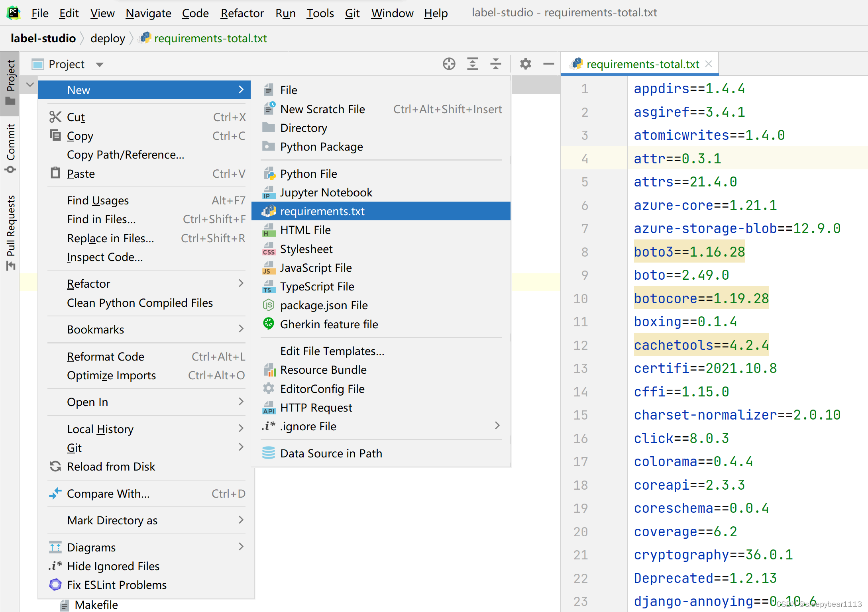Viewport: 868px width, 612px height.
Task: Open the Project view selector dropdown
Action: pyautogui.click(x=99, y=64)
